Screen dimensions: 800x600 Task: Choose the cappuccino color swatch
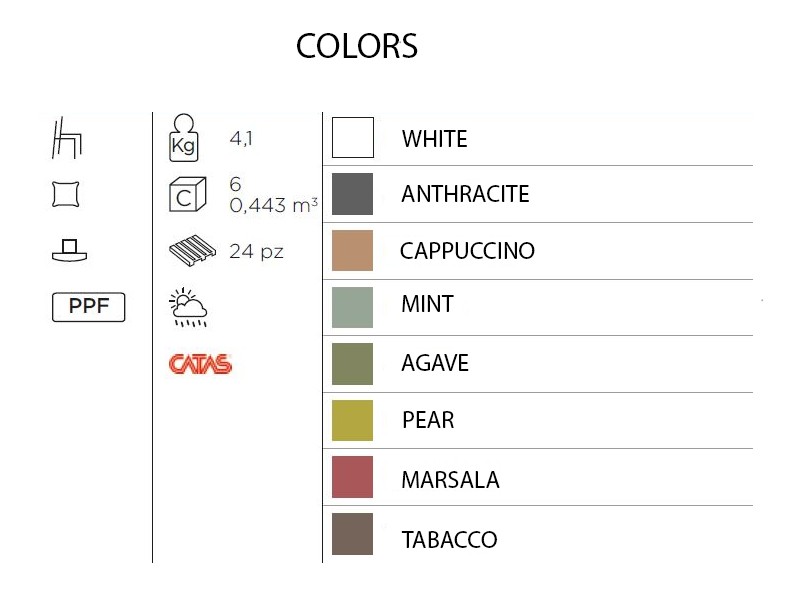click(x=352, y=251)
